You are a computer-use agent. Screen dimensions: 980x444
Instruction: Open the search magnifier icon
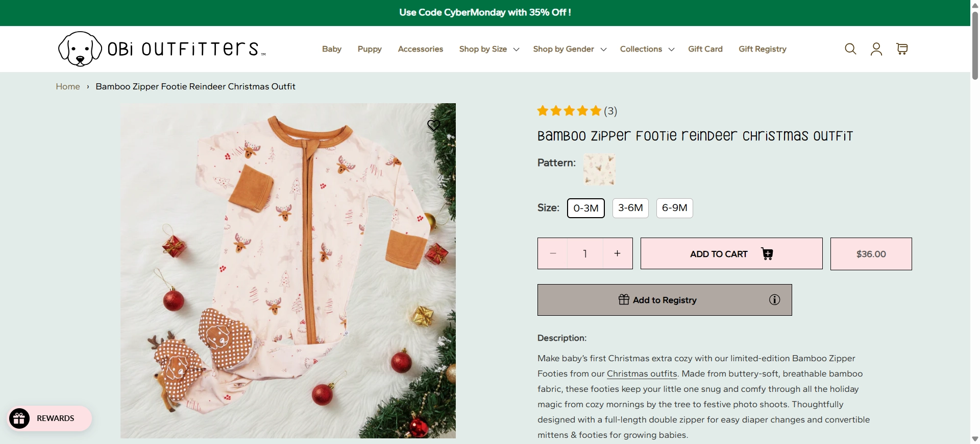[850, 49]
